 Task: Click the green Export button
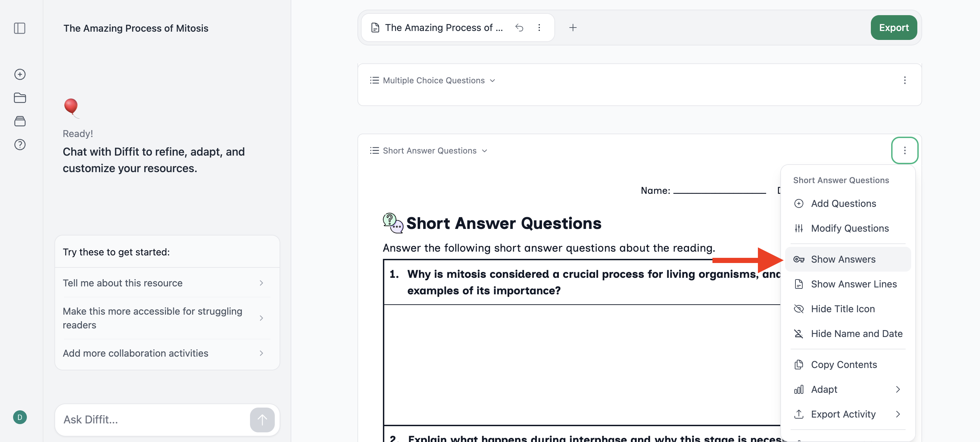pyautogui.click(x=894, y=28)
